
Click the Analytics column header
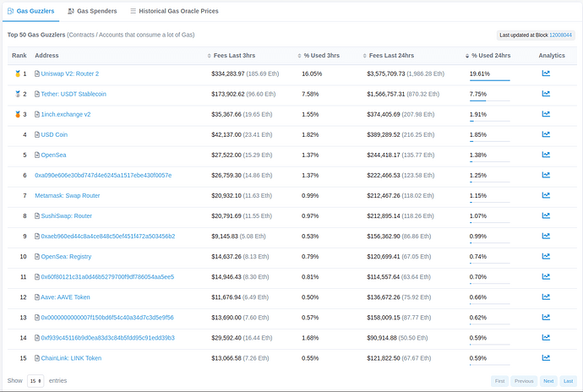(x=552, y=56)
